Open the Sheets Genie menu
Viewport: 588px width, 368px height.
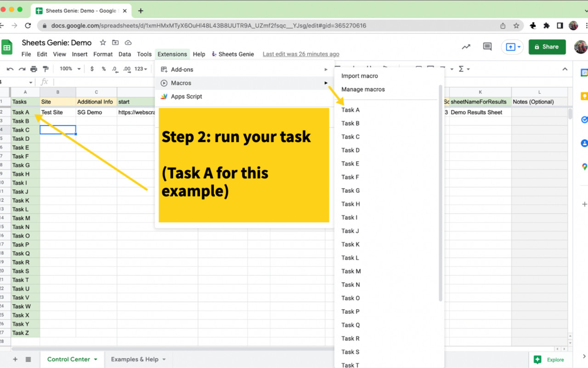click(x=232, y=54)
